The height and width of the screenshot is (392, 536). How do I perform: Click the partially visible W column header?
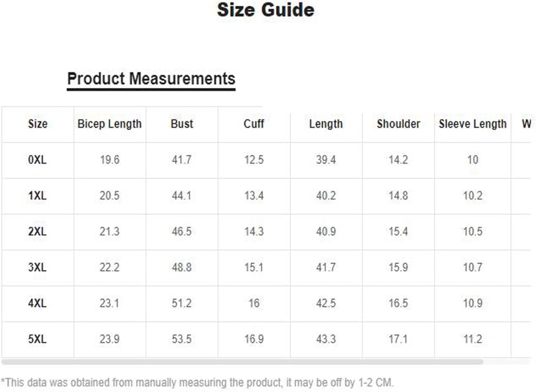click(x=527, y=124)
